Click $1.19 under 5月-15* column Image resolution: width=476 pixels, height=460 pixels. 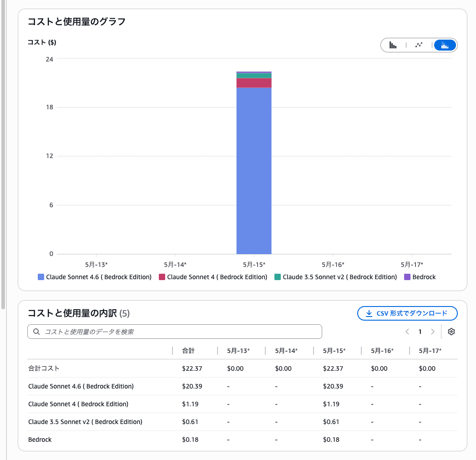(x=331, y=404)
